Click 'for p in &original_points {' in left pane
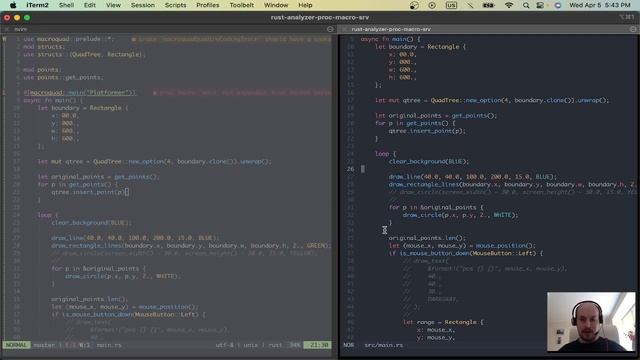 (x=98, y=269)
